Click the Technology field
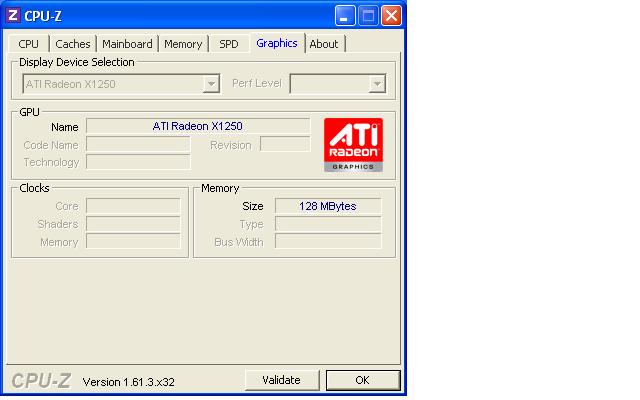 pyautogui.click(x=138, y=162)
